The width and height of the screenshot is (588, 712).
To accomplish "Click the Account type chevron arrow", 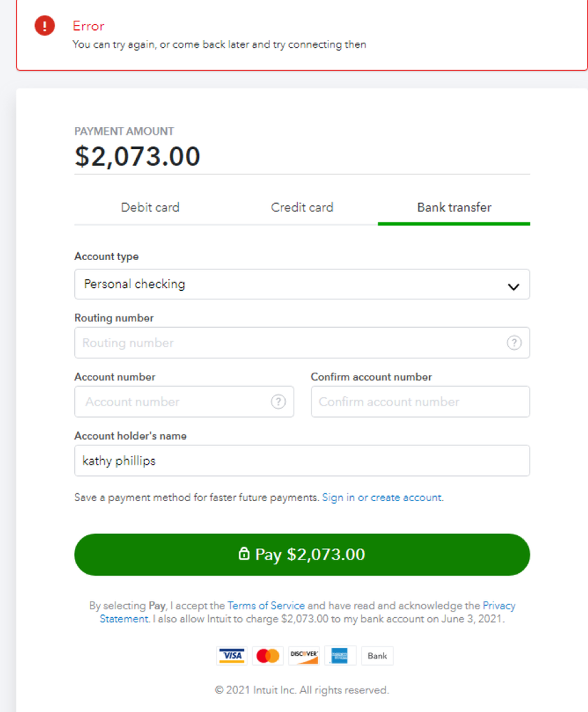I will [513, 287].
